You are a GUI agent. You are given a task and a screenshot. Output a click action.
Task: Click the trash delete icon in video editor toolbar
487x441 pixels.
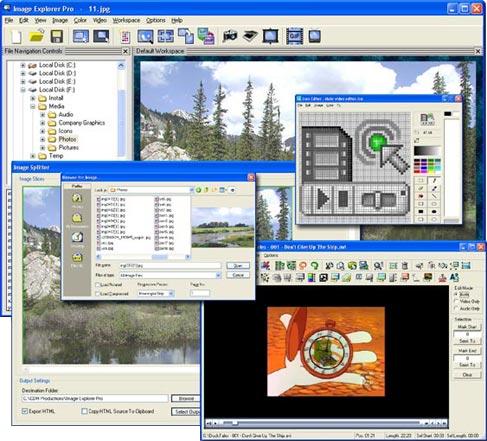coord(405,266)
